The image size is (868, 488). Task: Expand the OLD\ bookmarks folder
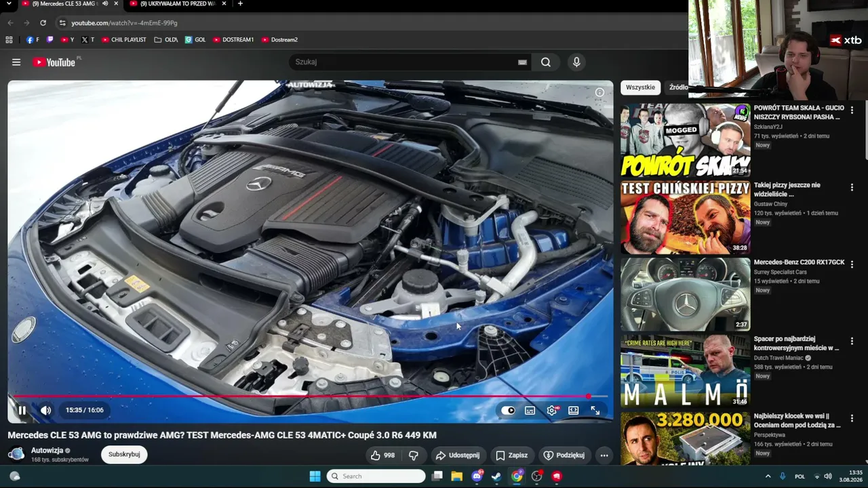pos(166,40)
